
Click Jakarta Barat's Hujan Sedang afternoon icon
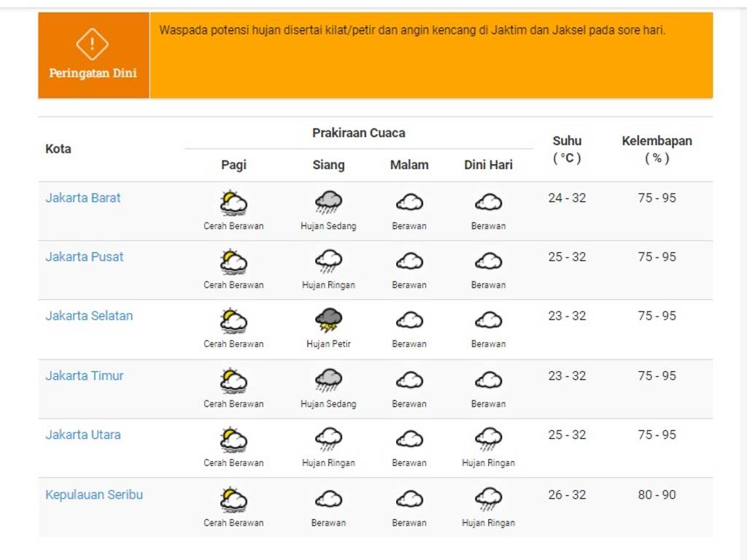[328, 202]
